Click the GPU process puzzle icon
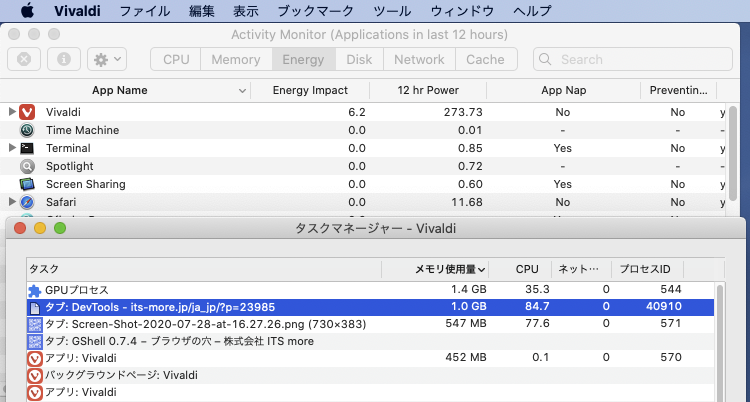This screenshot has height=402, width=750. pyautogui.click(x=36, y=289)
